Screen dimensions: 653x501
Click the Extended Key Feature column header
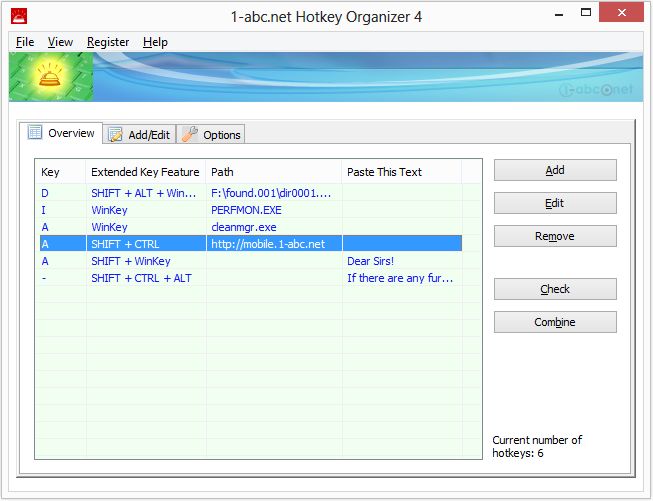[x=145, y=172]
